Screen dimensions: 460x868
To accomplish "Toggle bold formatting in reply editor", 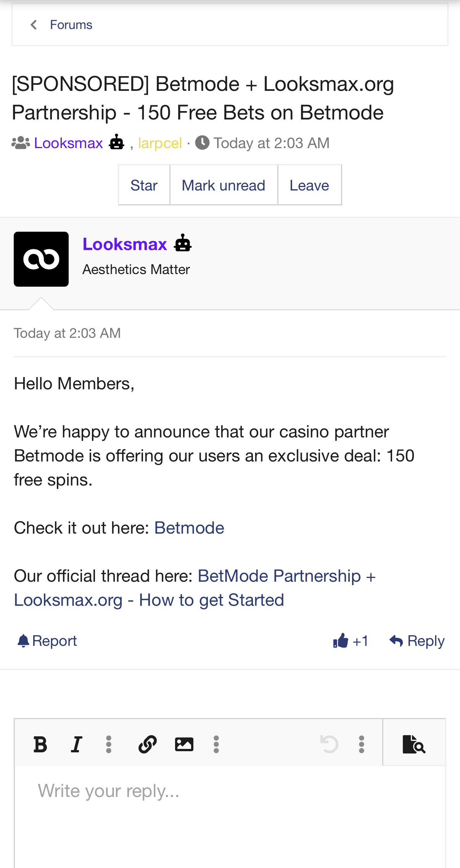I will tap(40, 744).
